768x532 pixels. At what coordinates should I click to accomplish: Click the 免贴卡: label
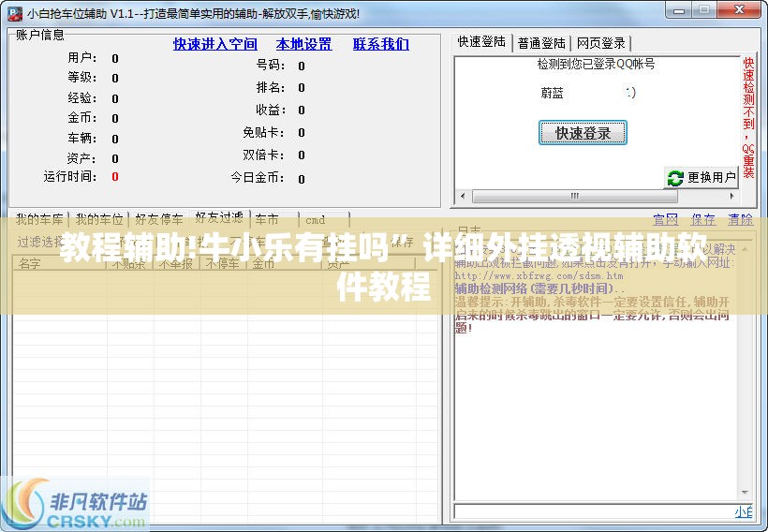pyautogui.click(x=264, y=132)
